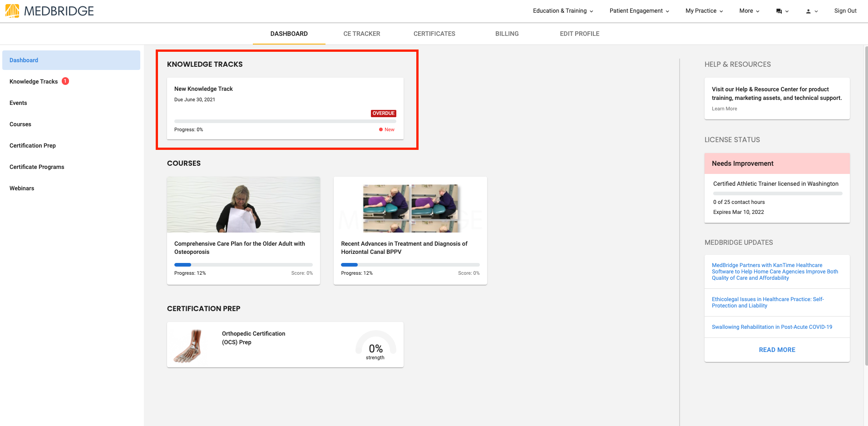Open the Ethicolegal Issues in Healthcare article
868x426 pixels.
tap(768, 302)
